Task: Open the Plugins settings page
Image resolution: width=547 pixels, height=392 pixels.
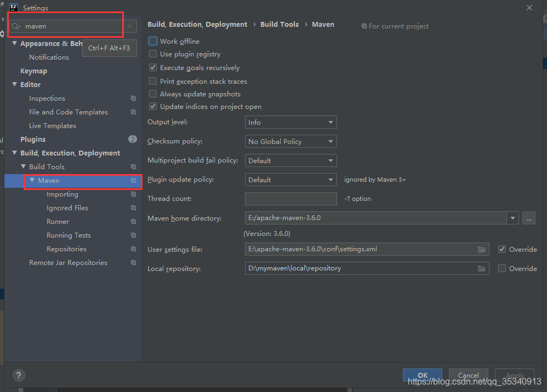Action: pos(33,139)
